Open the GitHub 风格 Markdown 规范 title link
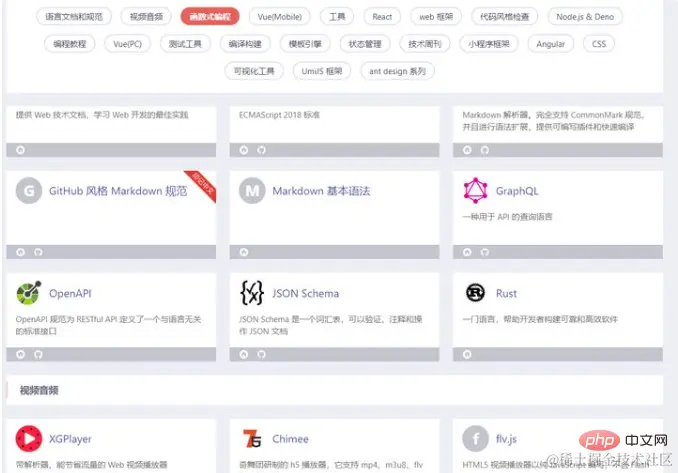678x473 pixels. [118, 191]
